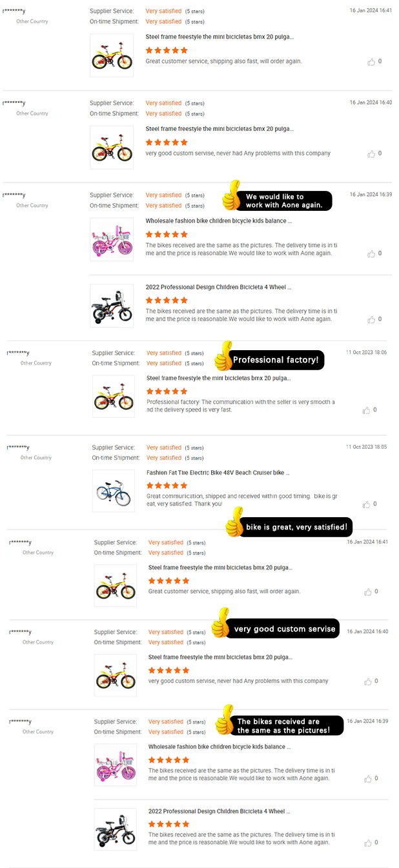The width and height of the screenshot is (399, 868).
Task: Click the "very good custom servise" callout bubble
Action: tap(285, 629)
